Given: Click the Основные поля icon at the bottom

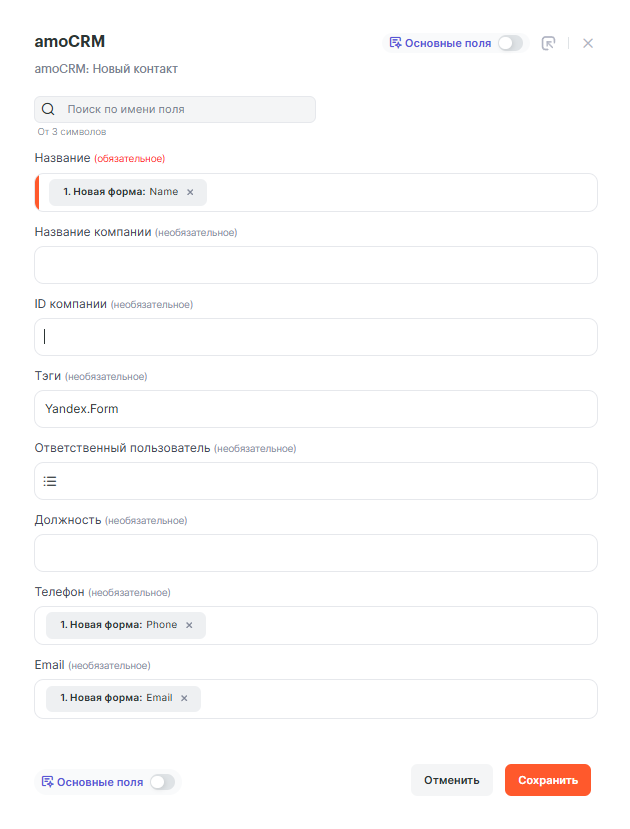Looking at the screenshot, I should point(48,782).
